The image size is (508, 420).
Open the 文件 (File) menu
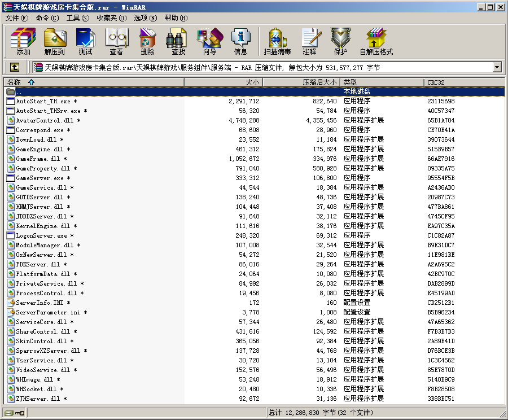pyautogui.click(x=16, y=18)
